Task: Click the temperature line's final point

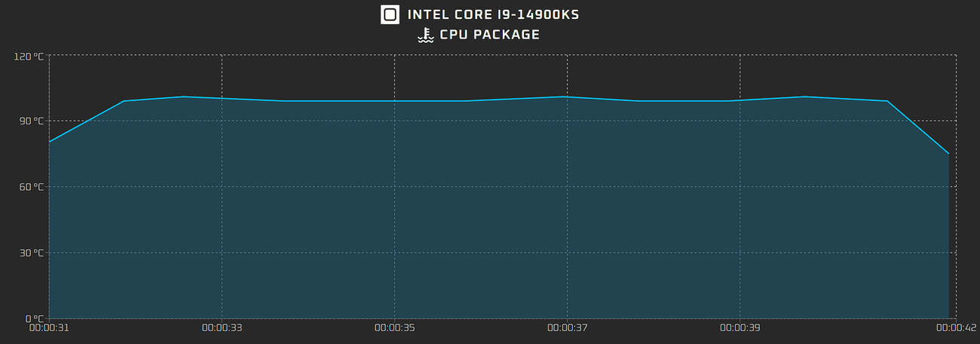Action: pyautogui.click(x=948, y=154)
